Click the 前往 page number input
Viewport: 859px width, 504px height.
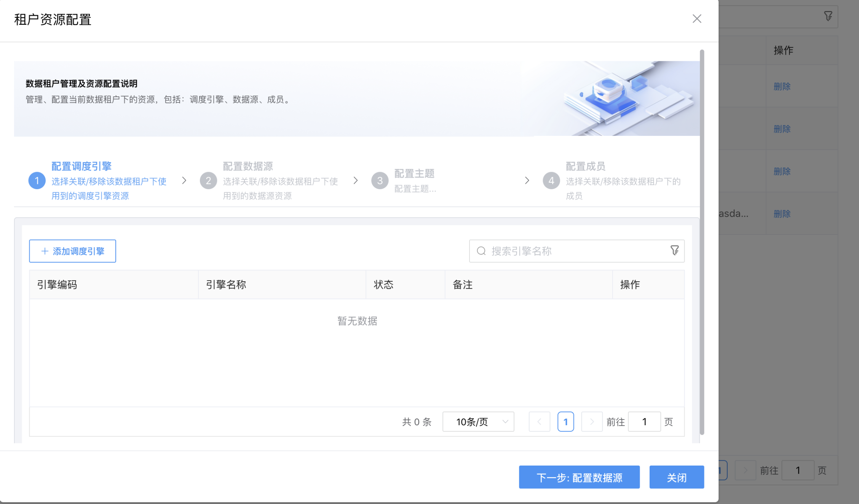(x=644, y=421)
